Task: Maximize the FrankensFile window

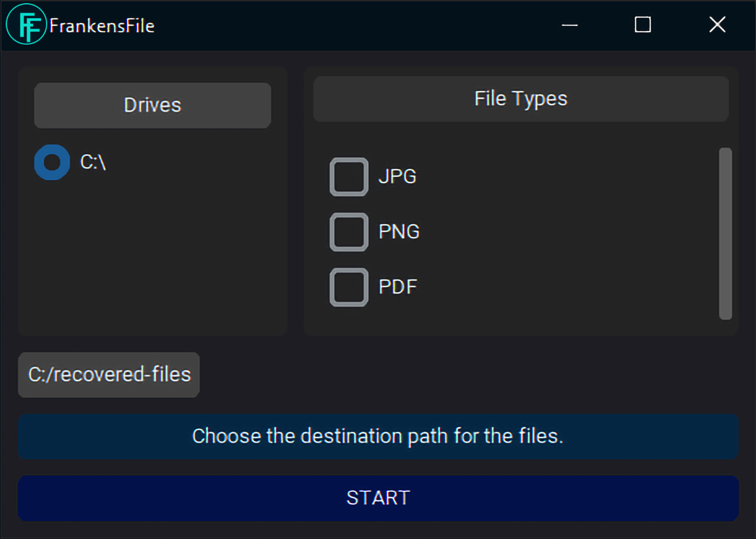Action: (642, 24)
